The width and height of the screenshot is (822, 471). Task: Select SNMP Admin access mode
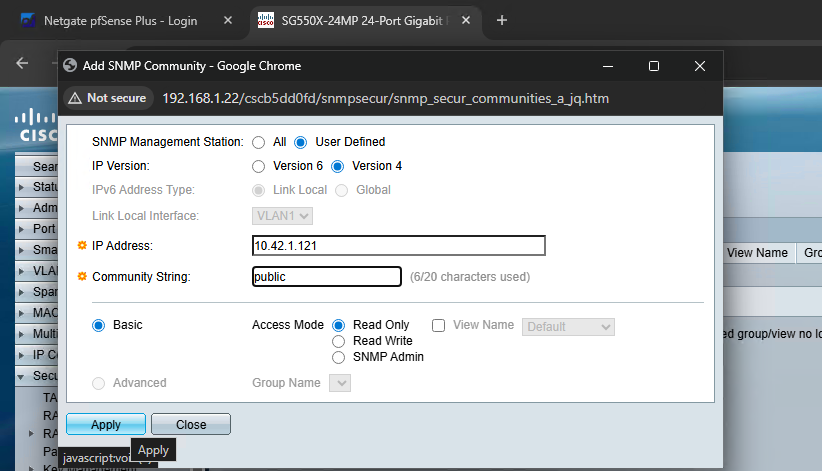pos(339,357)
